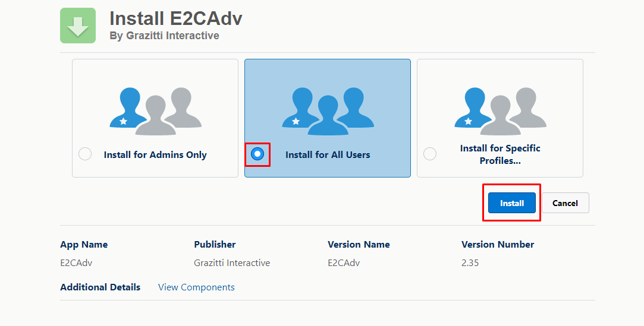The width and height of the screenshot is (644, 326).
Task: Select Install for Admins Only radio button
Action: coord(85,154)
